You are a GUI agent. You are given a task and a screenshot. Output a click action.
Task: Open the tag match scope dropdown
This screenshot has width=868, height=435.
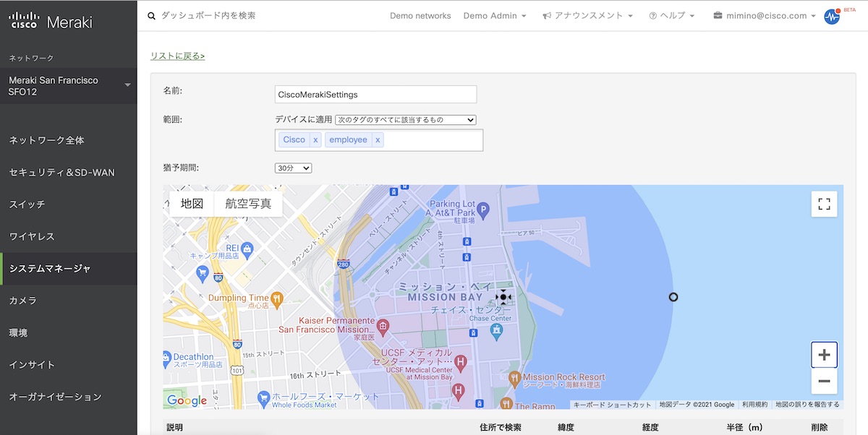tap(405, 119)
